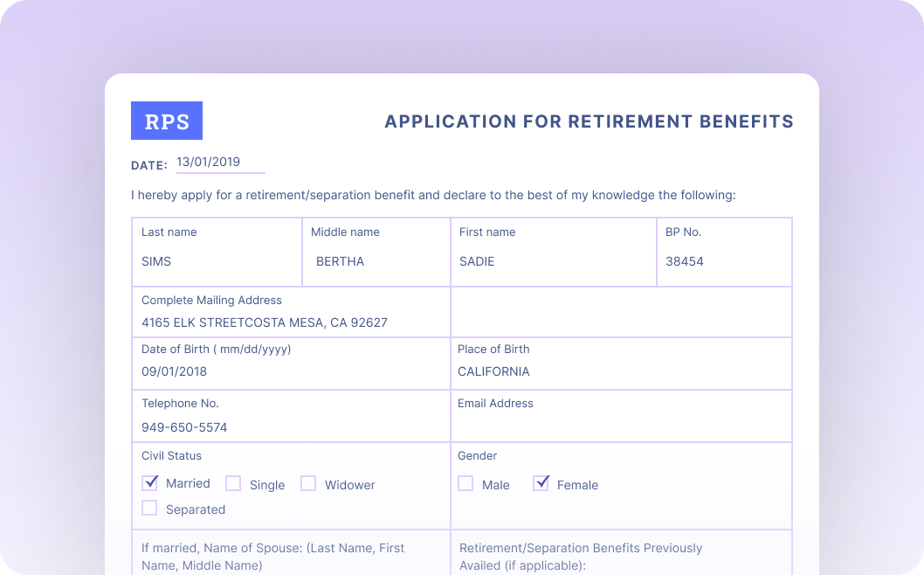Screen dimensions: 924x575
Task: Check the Married checkbox
Action: [x=150, y=483]
